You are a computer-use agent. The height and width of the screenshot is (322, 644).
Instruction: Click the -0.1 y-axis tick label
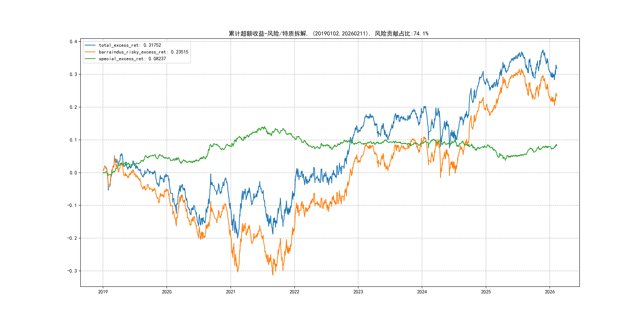click(72, 206)
